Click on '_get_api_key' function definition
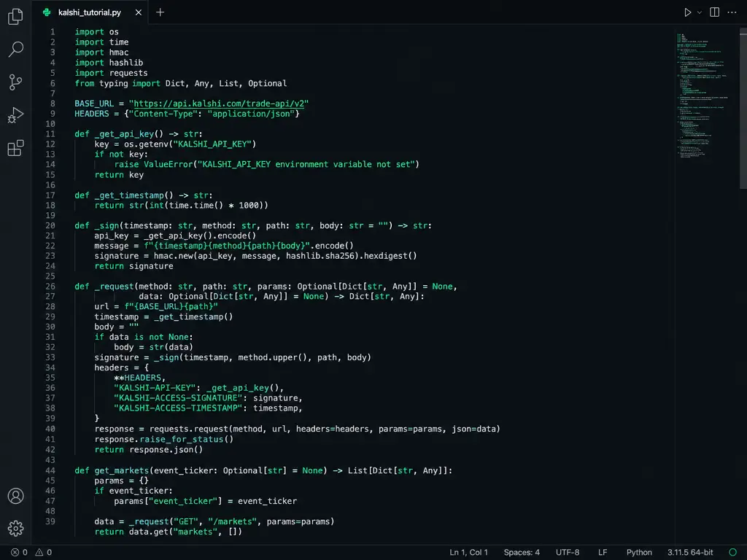The height and width of the screenshot is (560, 747). pos(124,134)
